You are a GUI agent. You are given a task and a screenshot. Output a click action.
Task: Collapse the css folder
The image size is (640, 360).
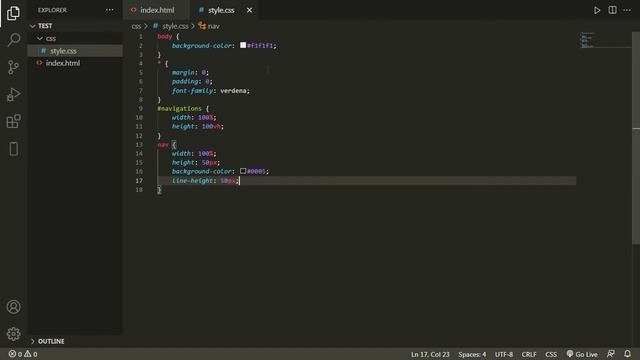click(40, 38)
